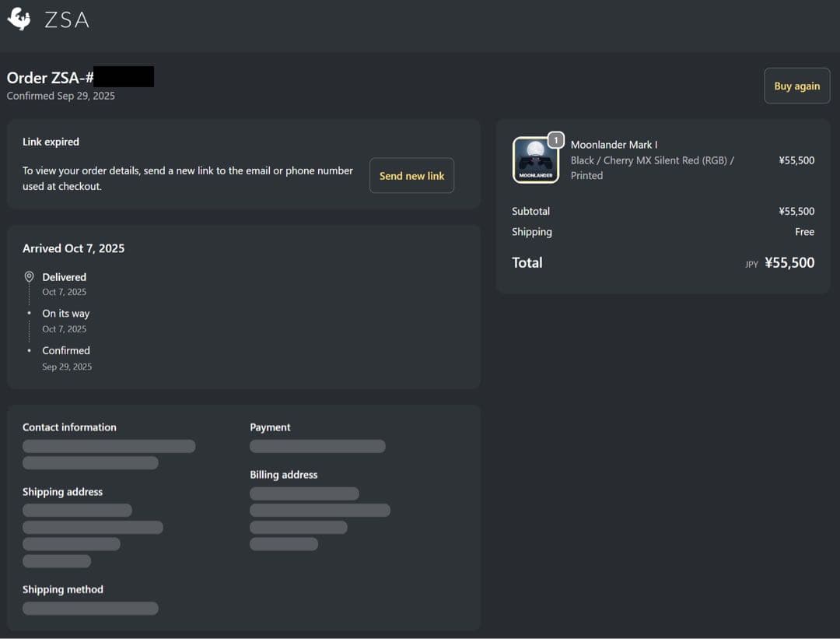Click the ZSA wordmark text
Screen dimensions: 840x639
pyautogui.click(x=67, y=19)
